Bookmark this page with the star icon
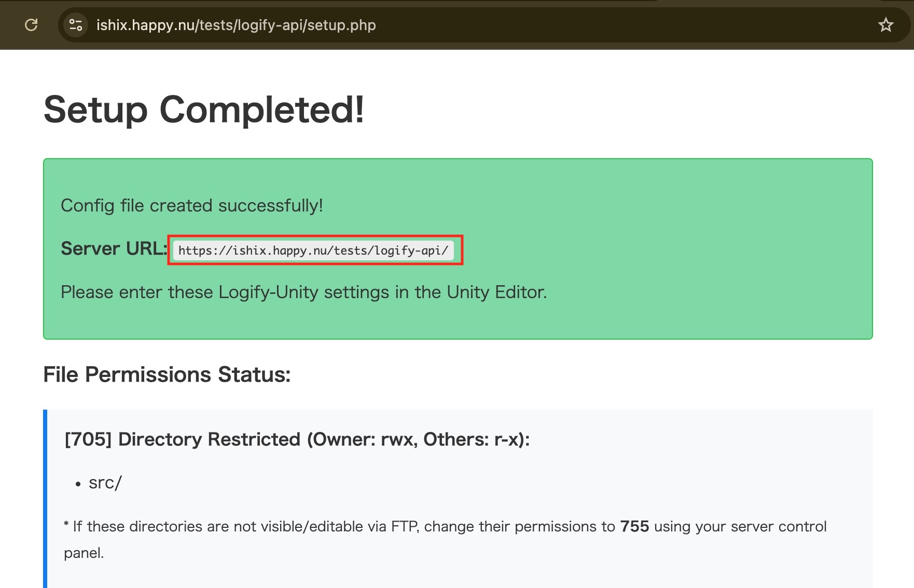The width and height of the screenshot is (914, 588). [x=885, y=25]
